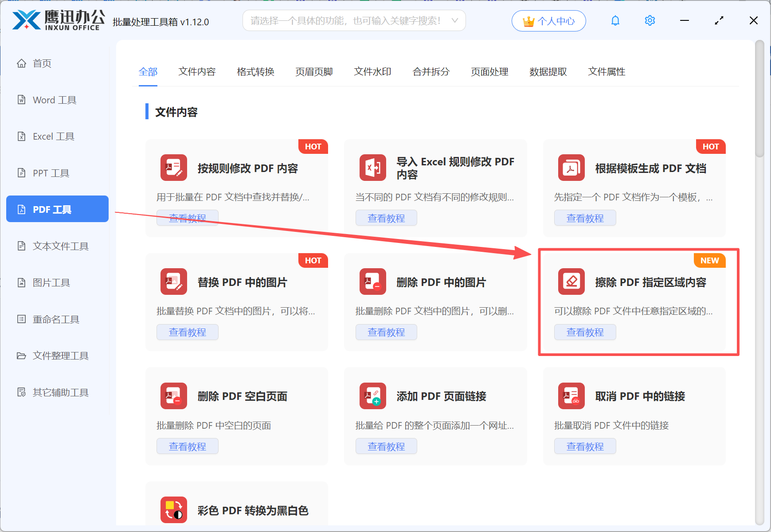Click the home icon beside 首页

[21, 63]
